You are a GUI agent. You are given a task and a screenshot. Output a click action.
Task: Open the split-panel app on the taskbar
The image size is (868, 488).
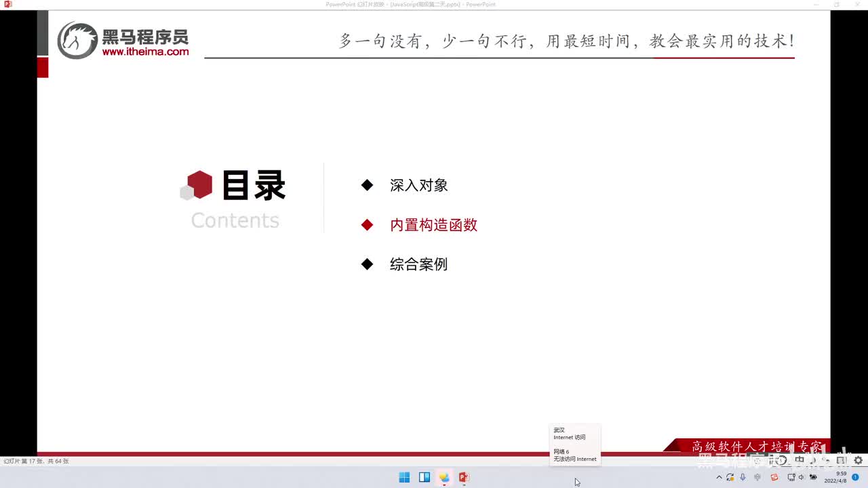[425, 477]
